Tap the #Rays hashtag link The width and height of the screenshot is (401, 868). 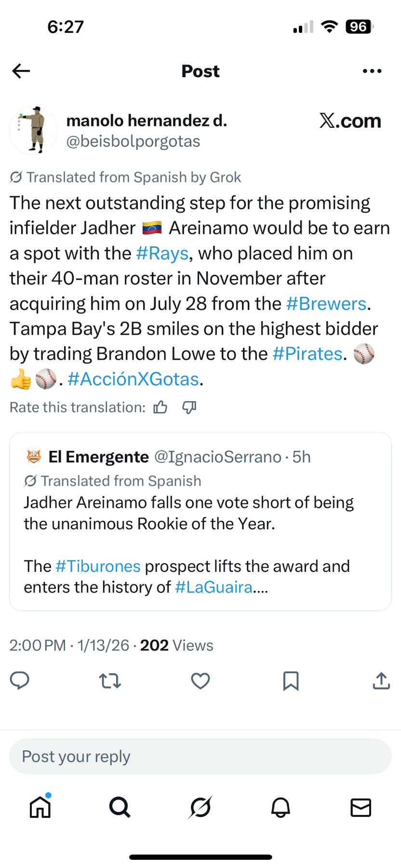click(x=162, y=254)
